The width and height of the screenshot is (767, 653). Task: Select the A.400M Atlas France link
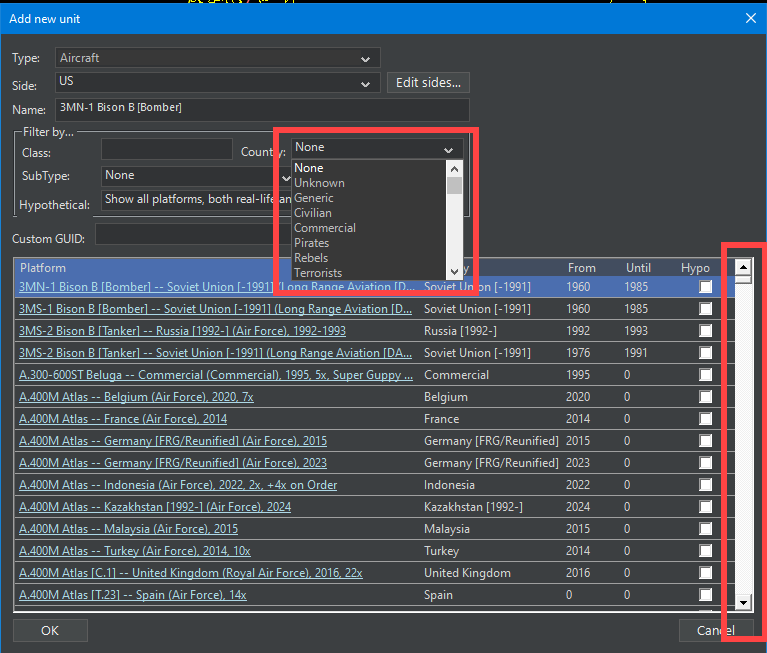123,419
